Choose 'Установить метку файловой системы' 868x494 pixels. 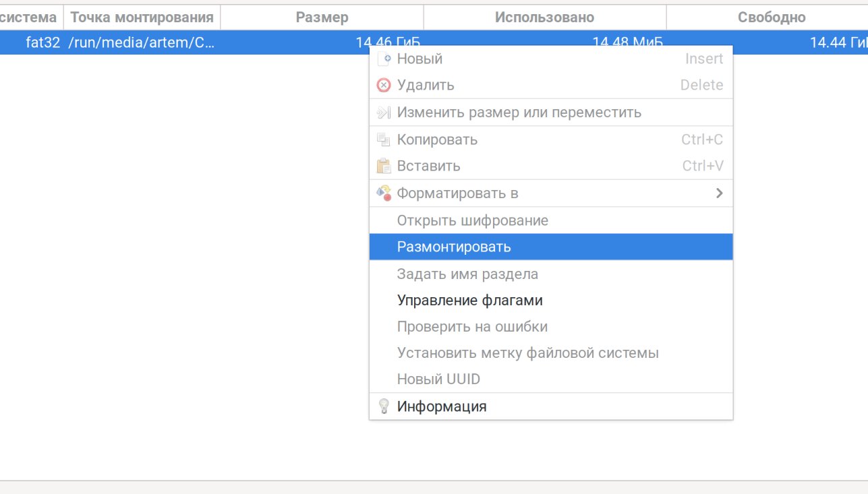tap(527, 353)
